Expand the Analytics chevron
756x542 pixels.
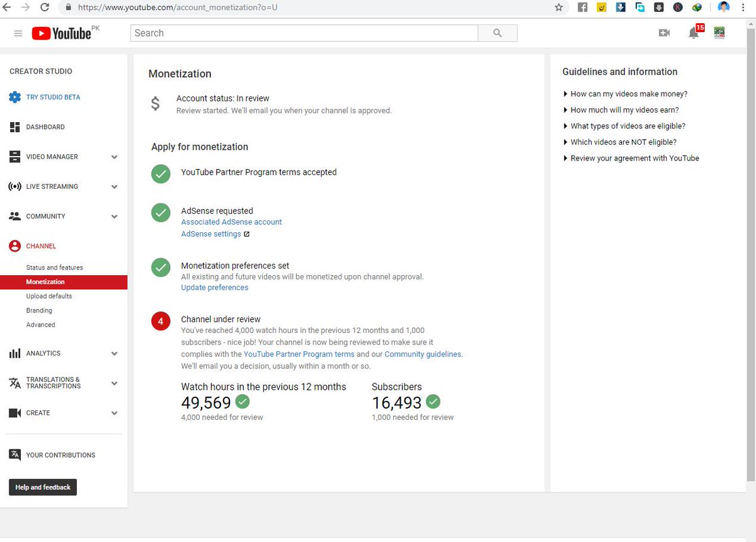(114, 354)
